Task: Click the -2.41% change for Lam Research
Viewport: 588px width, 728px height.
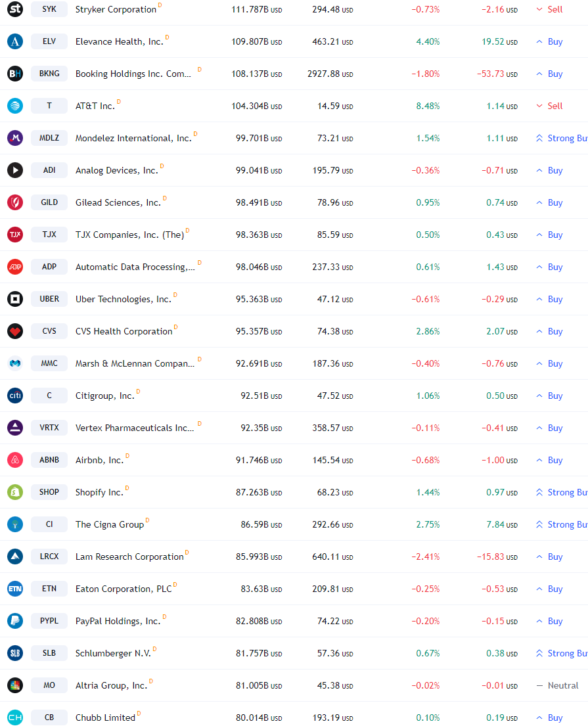Action: pos(426,557)
